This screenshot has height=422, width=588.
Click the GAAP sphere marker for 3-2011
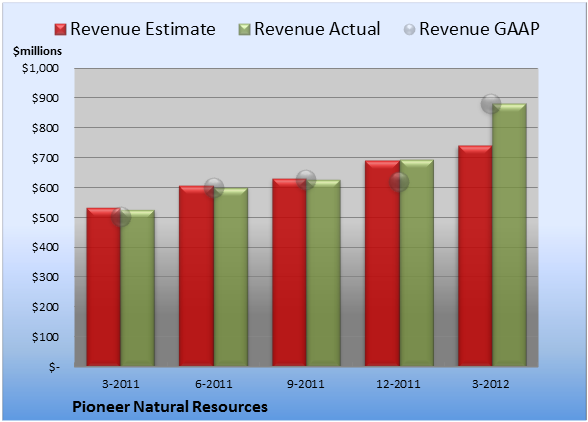pyautogui.click(x=121, y=217)
